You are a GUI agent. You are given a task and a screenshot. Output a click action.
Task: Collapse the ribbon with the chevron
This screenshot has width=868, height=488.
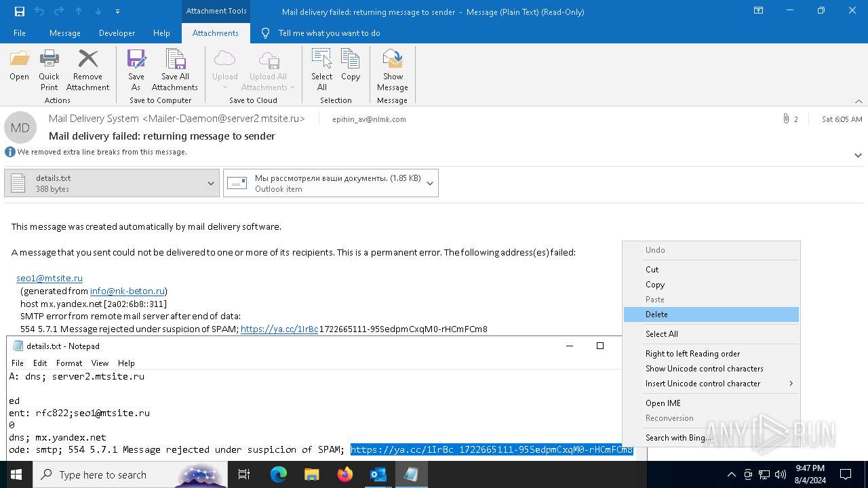[859, 101]
